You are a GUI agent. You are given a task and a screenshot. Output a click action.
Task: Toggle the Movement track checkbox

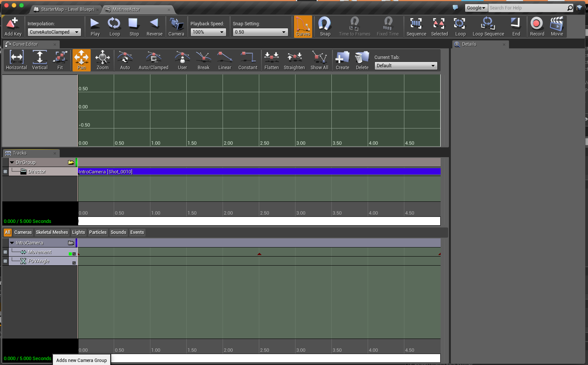(x=5, y=252)
